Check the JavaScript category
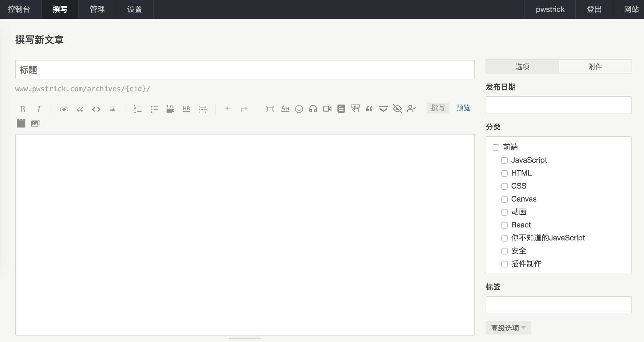This screenshot has width=644, height=342. 504,160
